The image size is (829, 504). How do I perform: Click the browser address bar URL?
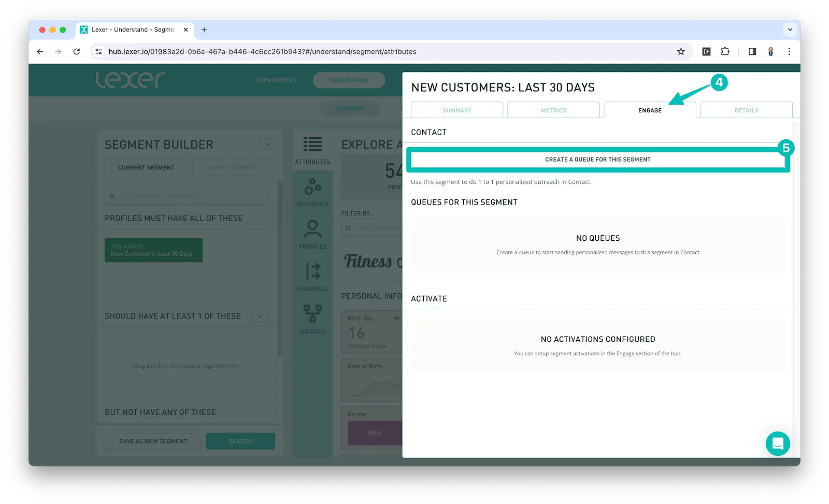pos(262,51)
